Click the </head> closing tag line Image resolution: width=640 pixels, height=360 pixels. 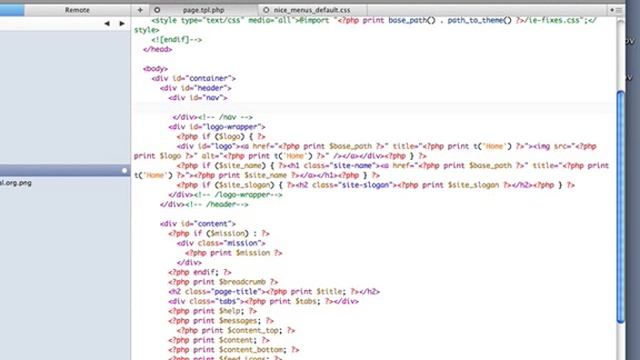click(157, 49)
